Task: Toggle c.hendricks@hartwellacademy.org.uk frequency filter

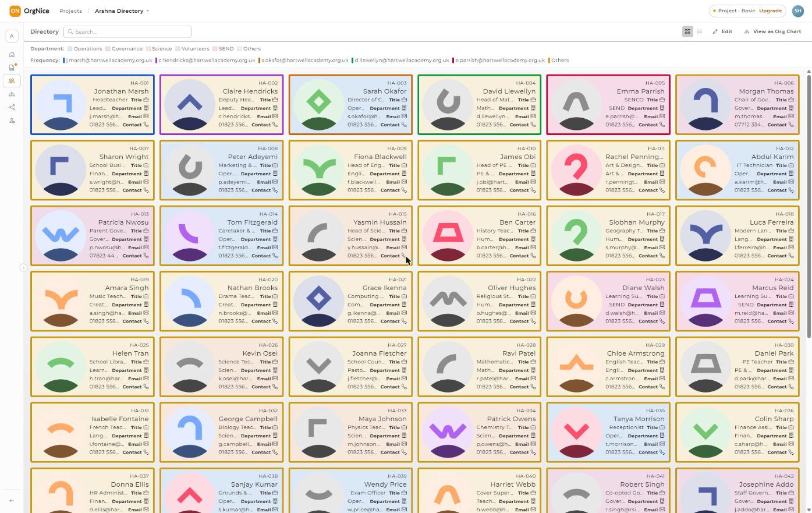Action: pos(206,60)
